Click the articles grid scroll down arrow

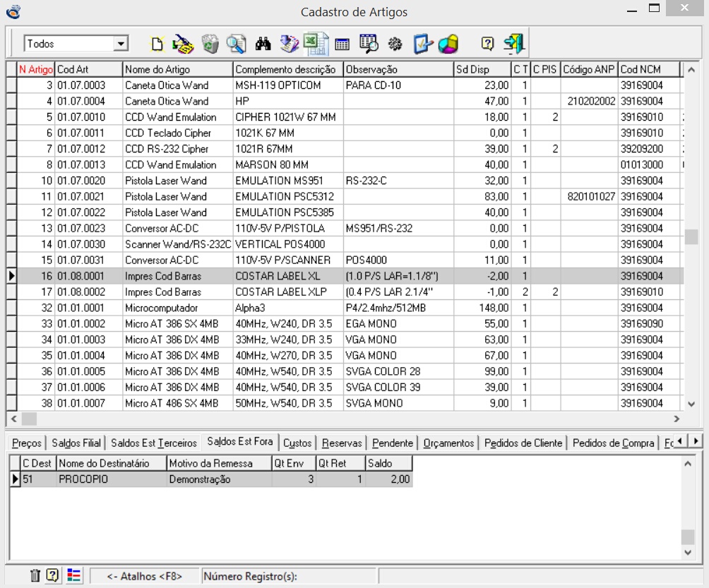[691, 404]
